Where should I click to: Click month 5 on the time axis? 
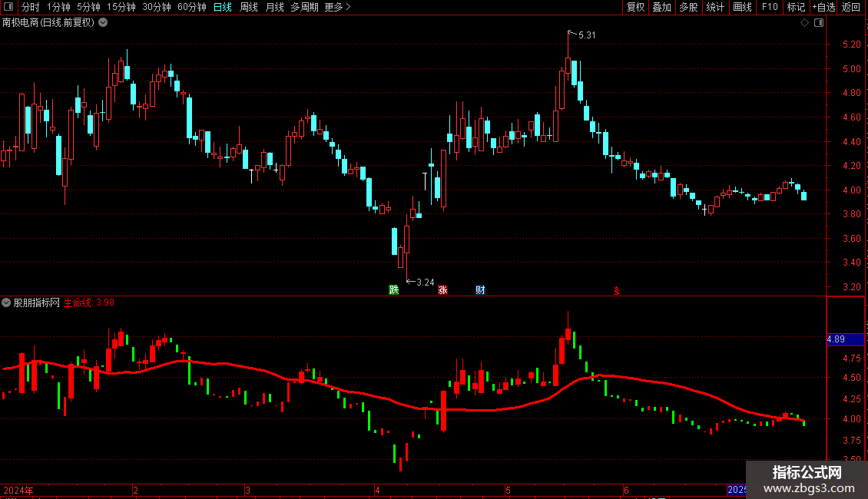[508, 490]
